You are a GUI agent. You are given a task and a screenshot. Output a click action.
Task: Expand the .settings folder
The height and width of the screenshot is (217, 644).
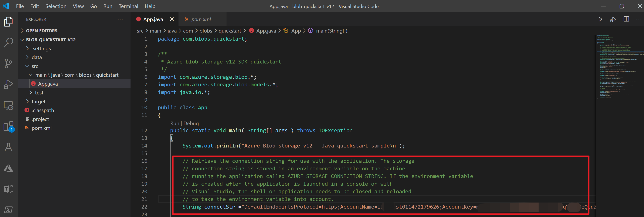click(41, 48)
